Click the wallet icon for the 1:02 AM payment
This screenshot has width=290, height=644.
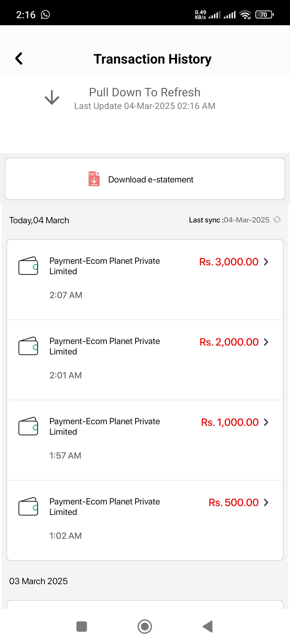click(28, 506)
